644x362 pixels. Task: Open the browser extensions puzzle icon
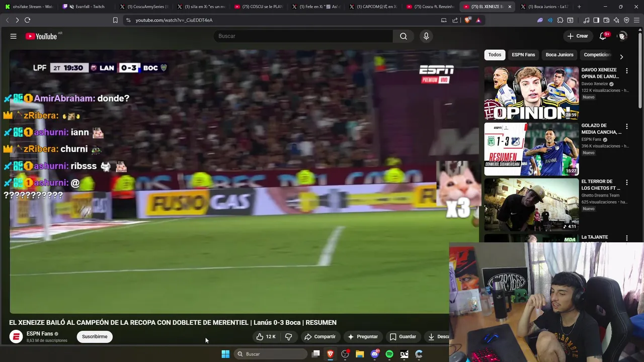(560, 20)
